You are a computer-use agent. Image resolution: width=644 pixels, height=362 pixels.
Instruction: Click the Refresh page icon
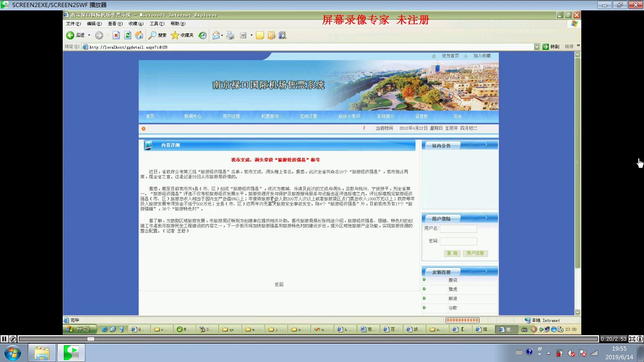pyautogui.click(x=128, y=35)
